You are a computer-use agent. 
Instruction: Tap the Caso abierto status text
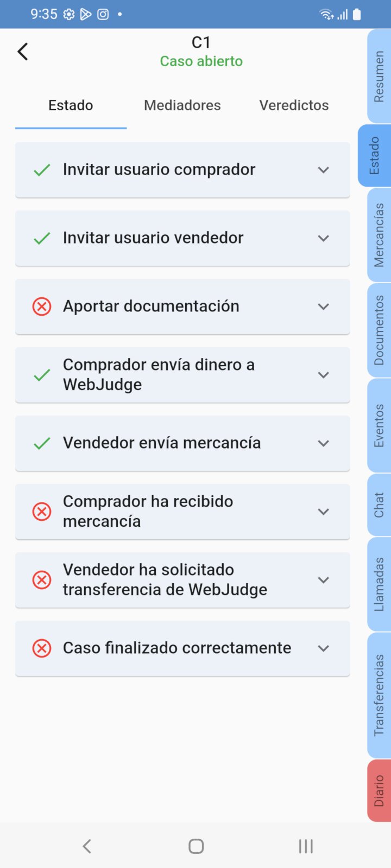[x=201, y=61]
